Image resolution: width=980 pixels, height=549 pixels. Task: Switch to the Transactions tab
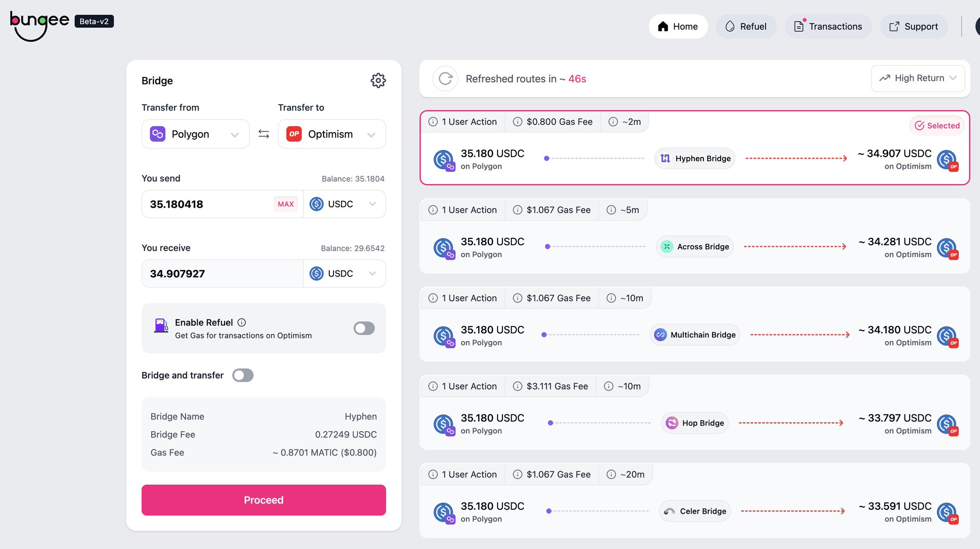[x=828, y=26]
